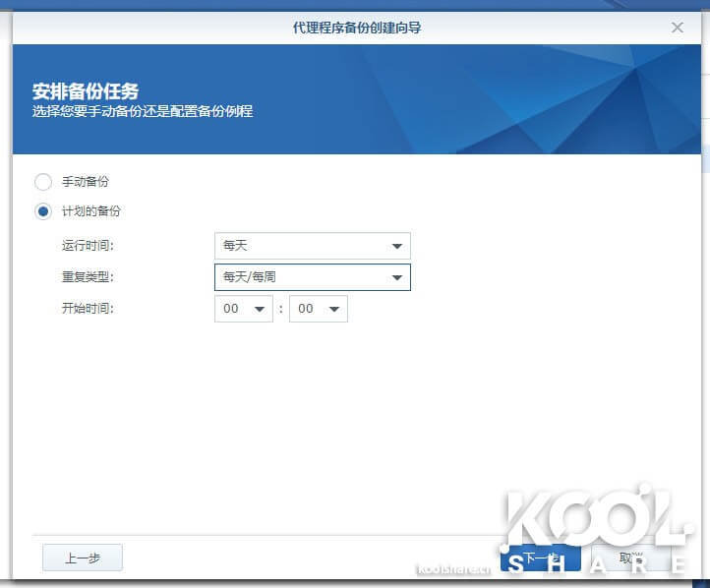Click the 安排备份任务 heading

coord(86,91)
